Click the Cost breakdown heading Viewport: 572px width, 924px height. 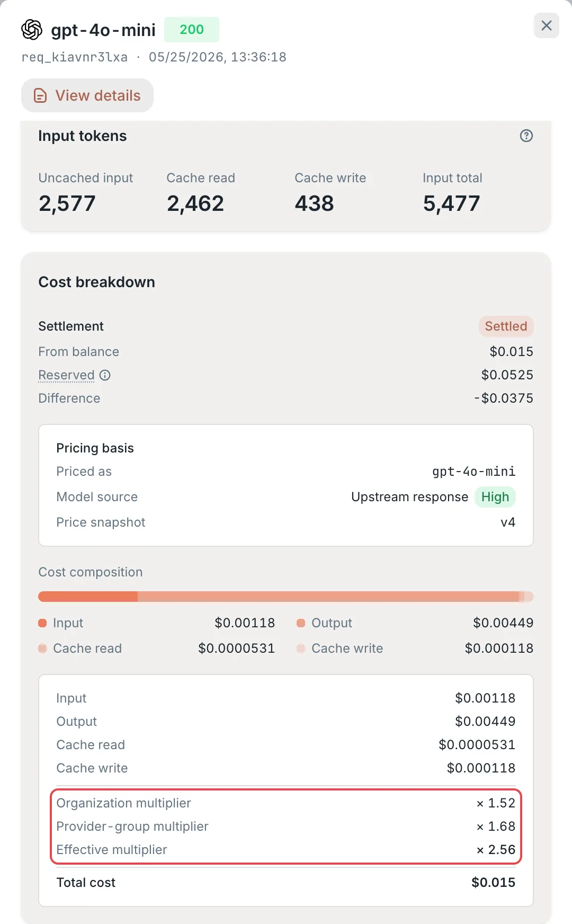[97, 282]
